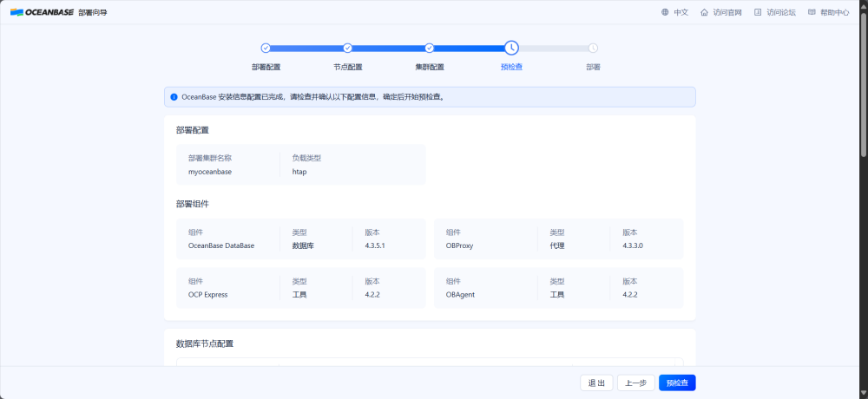The width and height of the screenshot is (868, 399).
Task: Click the 节点配置 step checkmark circle
Action: pyautogui.click(x=348, y=49)
